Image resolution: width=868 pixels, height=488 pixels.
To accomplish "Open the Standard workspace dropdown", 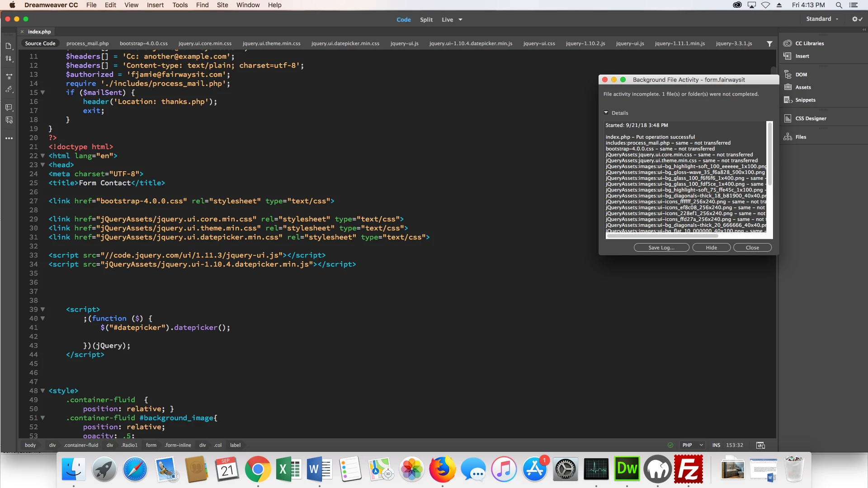I will [x=822, y=19].
